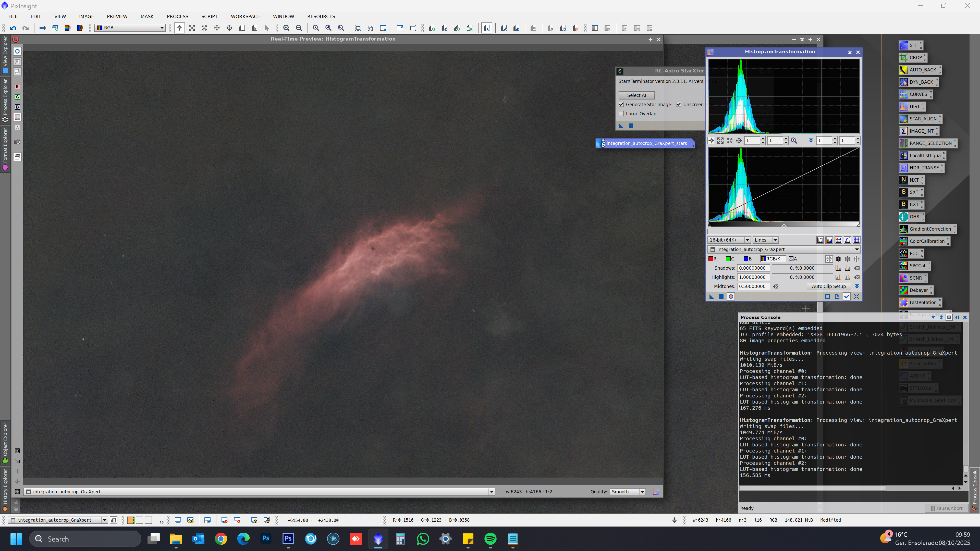Open the 16-bit (64K) resolution dropdown
This screenshot has height=551, width=980.
click(729, 240)
